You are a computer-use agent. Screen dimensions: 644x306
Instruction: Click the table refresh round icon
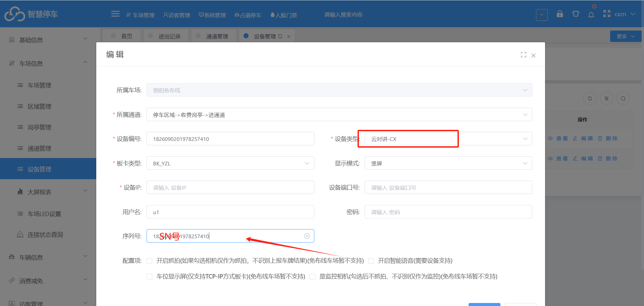click(590, 98)
